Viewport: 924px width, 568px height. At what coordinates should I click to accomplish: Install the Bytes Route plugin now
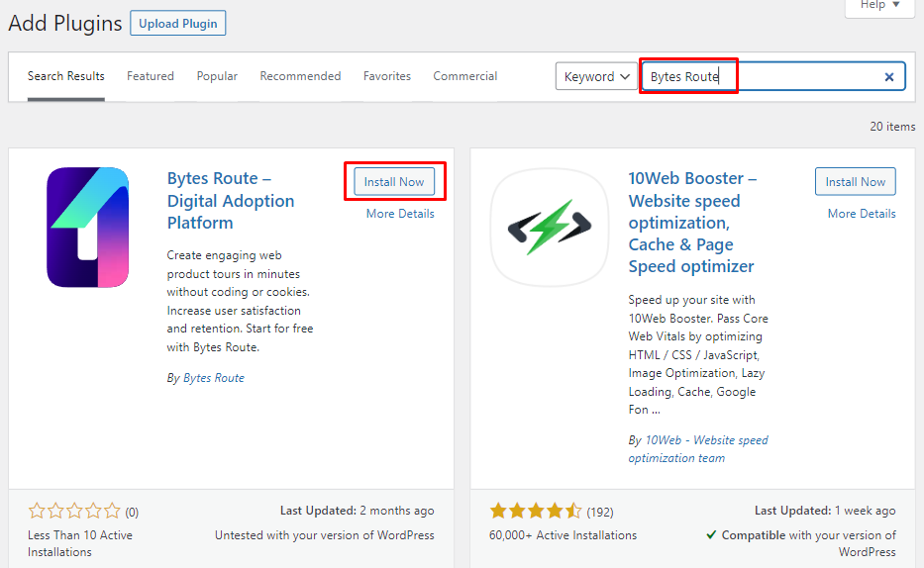pyautogui.click(x=394, y=182)
